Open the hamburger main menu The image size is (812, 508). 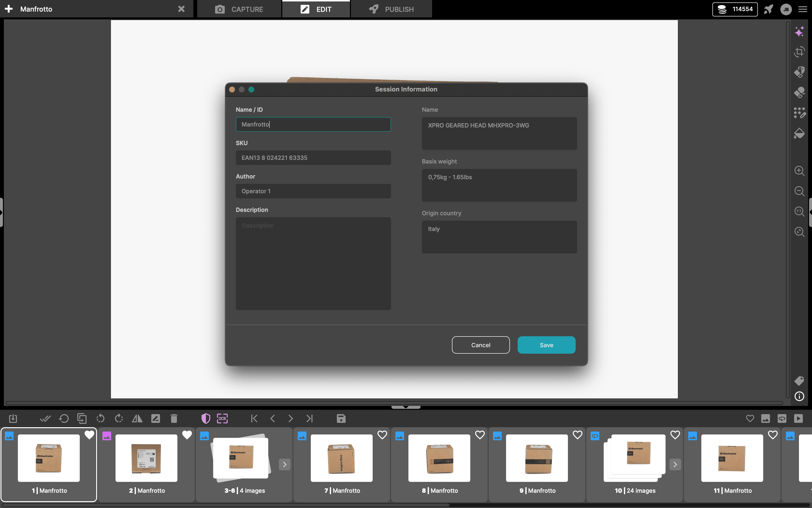pyautogui.click(x=803, y=9)
